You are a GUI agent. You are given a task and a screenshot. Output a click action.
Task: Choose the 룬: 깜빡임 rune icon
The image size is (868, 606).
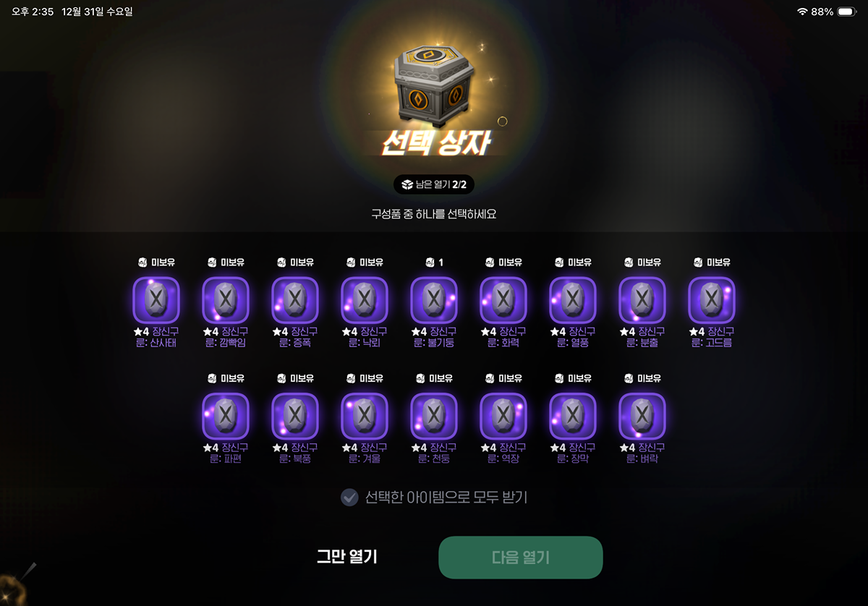pyautogui.click(x=226, y=299)
